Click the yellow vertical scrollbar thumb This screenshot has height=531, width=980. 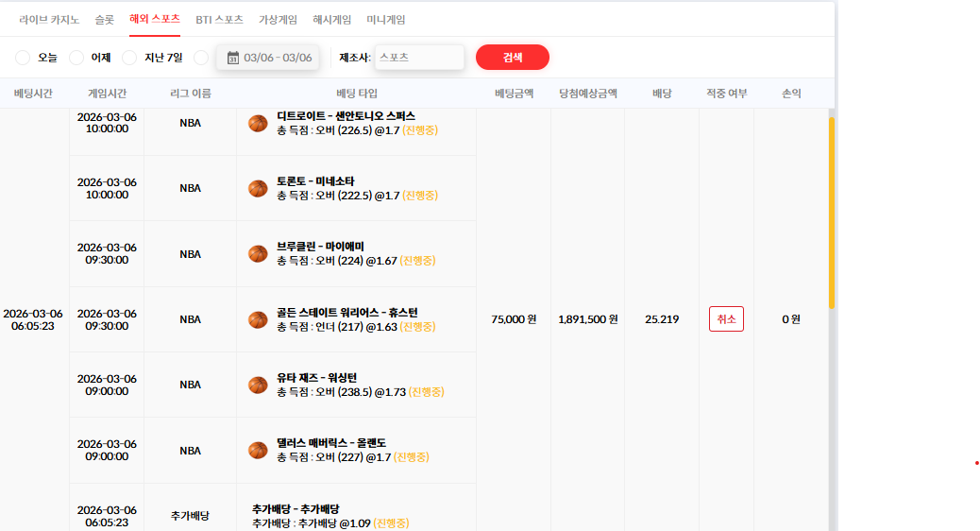point(831,213)
